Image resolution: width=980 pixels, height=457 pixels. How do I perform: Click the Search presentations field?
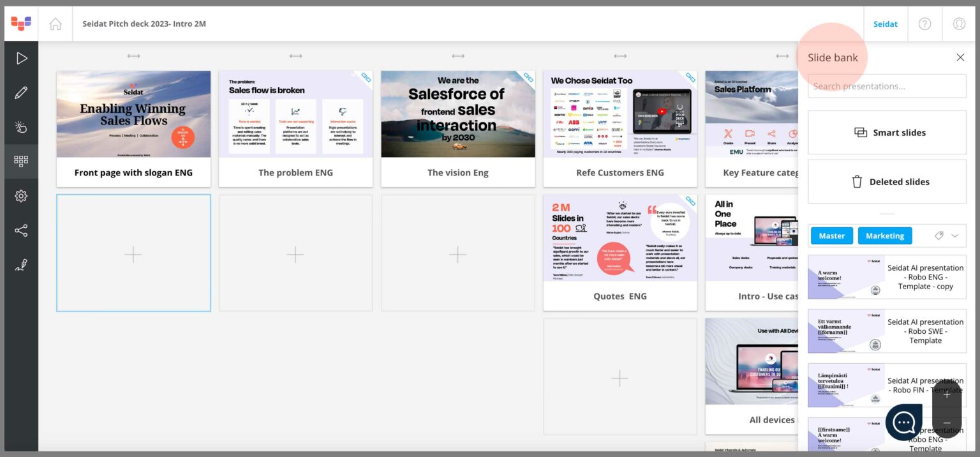coord(887,86)
